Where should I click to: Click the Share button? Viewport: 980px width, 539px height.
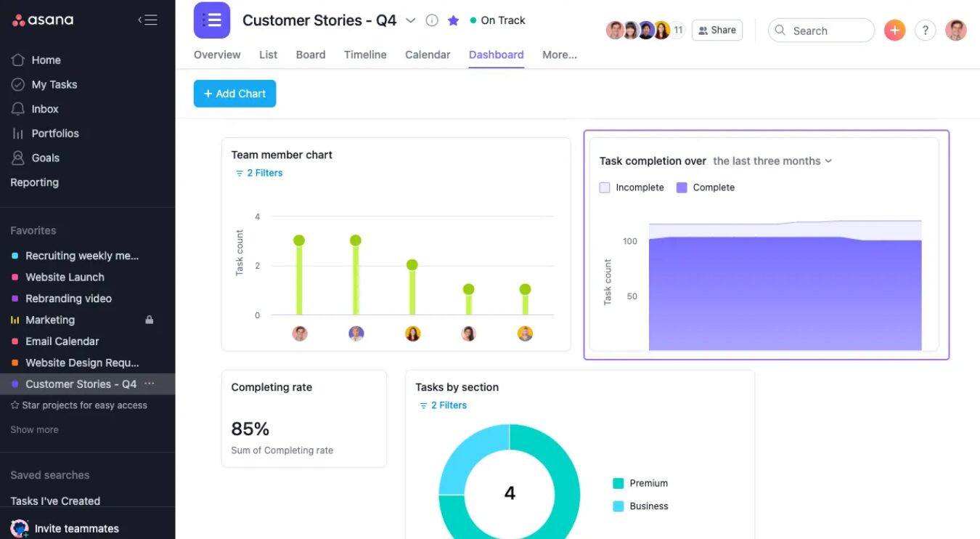click(716, 31)
